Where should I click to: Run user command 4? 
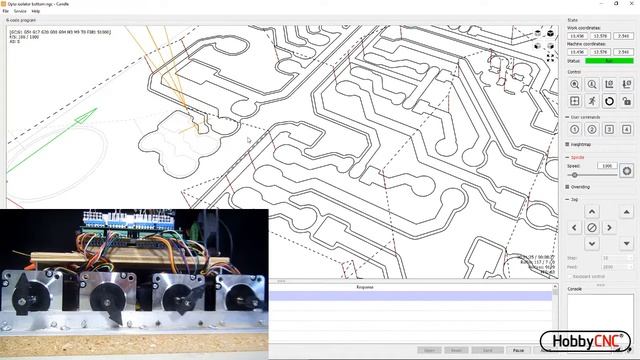click(627, 129)
